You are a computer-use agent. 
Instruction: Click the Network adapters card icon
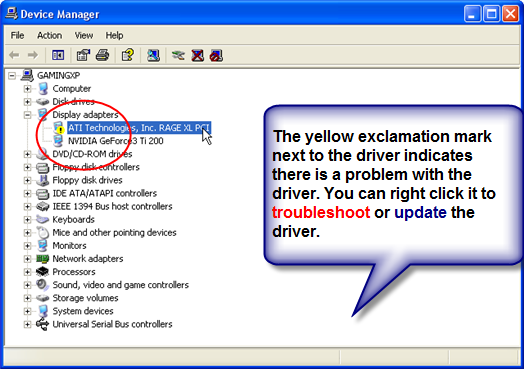[x=42, y=259]
